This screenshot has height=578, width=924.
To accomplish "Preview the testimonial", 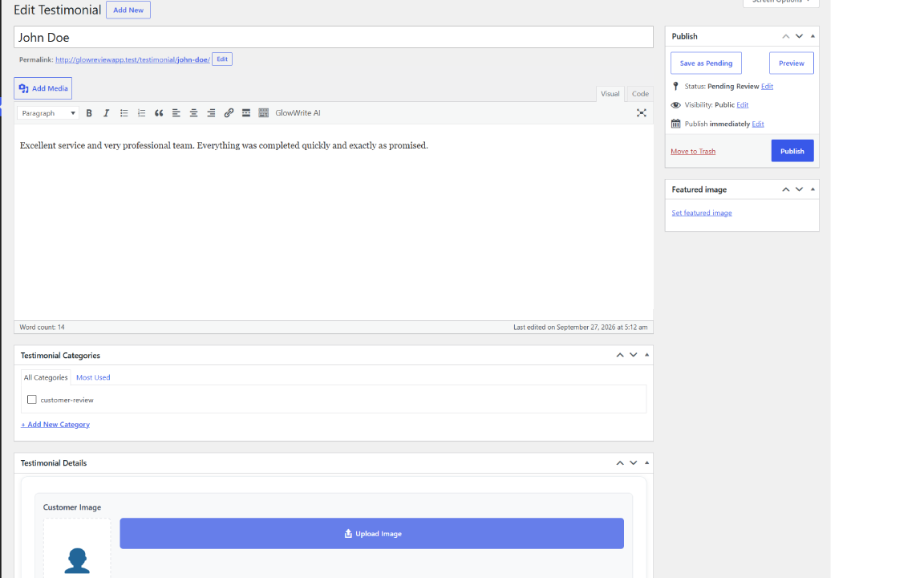I will click(792, 63).
